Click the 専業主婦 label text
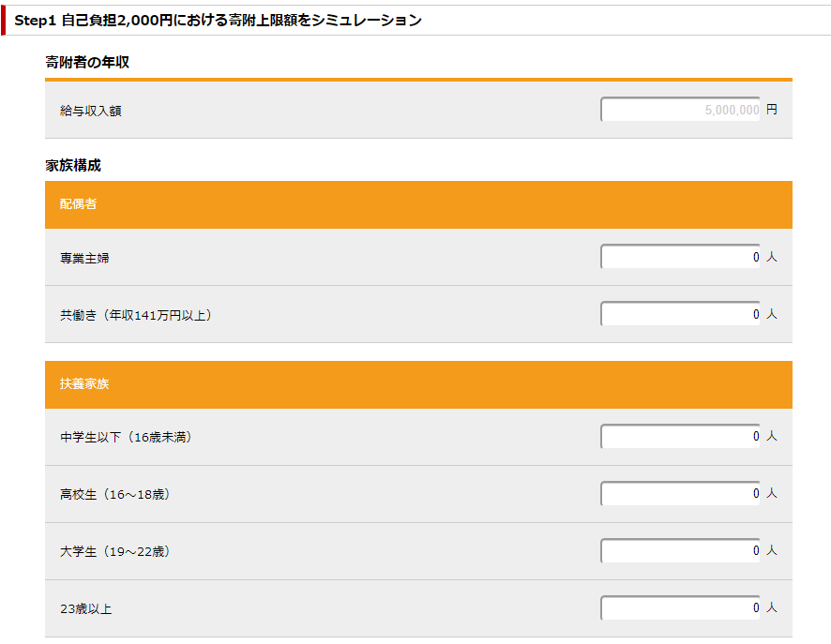Image resolution: width=831 pixels, height=644 pixels. (x=84, y=258)
